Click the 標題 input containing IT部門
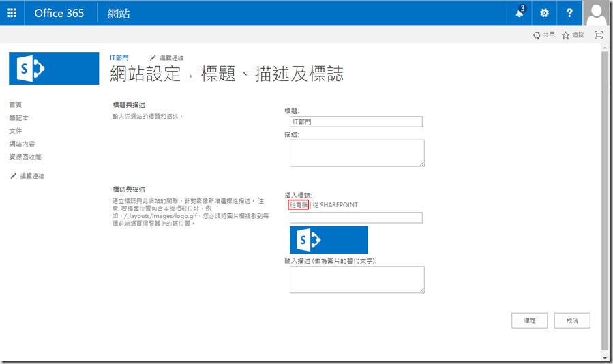Image resolution: width=613 pixels, height=364 pixels. (x=355, y=121)
